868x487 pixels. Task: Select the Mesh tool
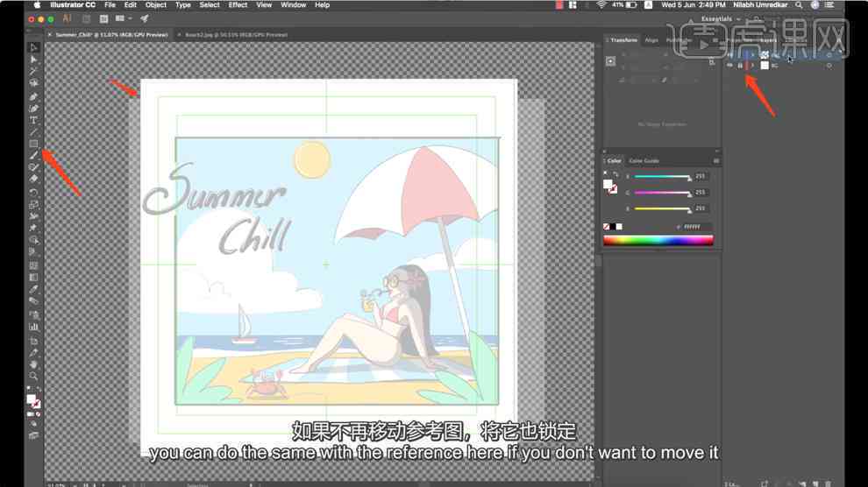click(34, 265)
